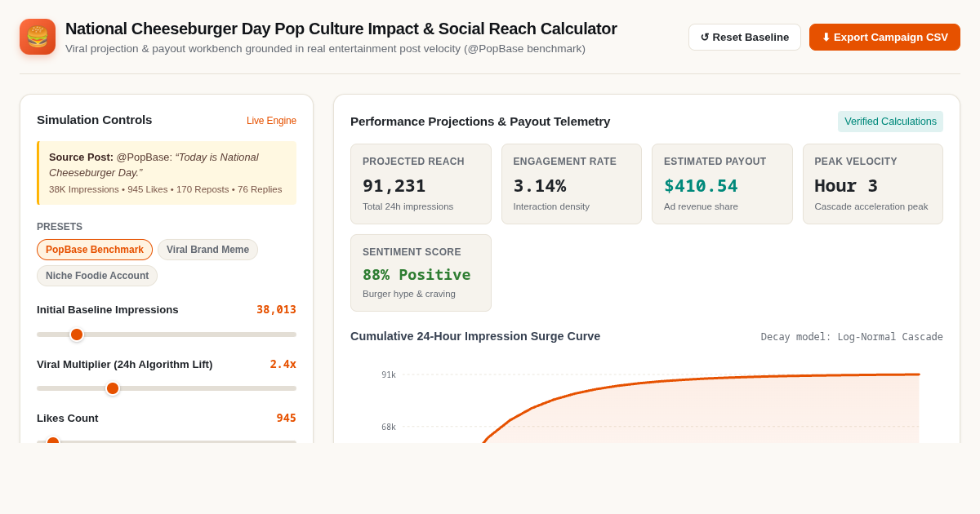Viewport: 980px width, 514px height.
Task: Choose the Niche Foodie Account preset
Action: pyautogui.click(x=97, y=276)
